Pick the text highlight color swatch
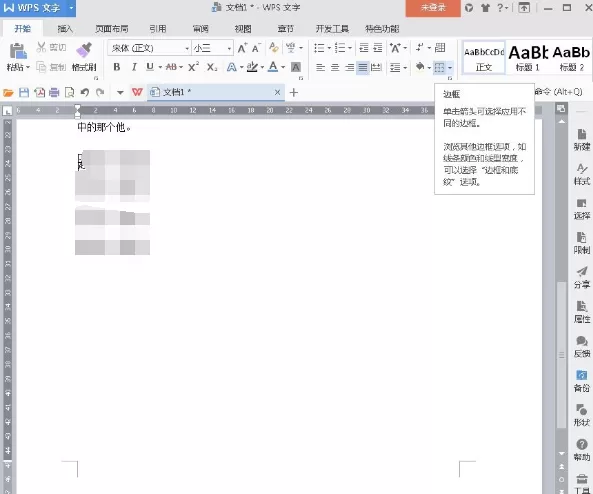This screenshot has height=494, width=593. (x=252, y=67)
